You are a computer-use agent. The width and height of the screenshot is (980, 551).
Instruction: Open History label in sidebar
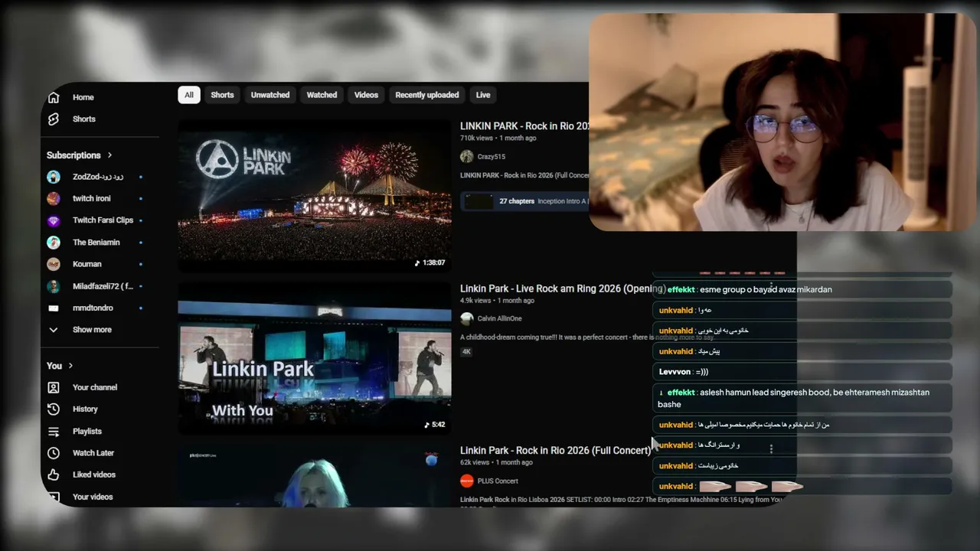pyautogui.click(x=85, y=409)
